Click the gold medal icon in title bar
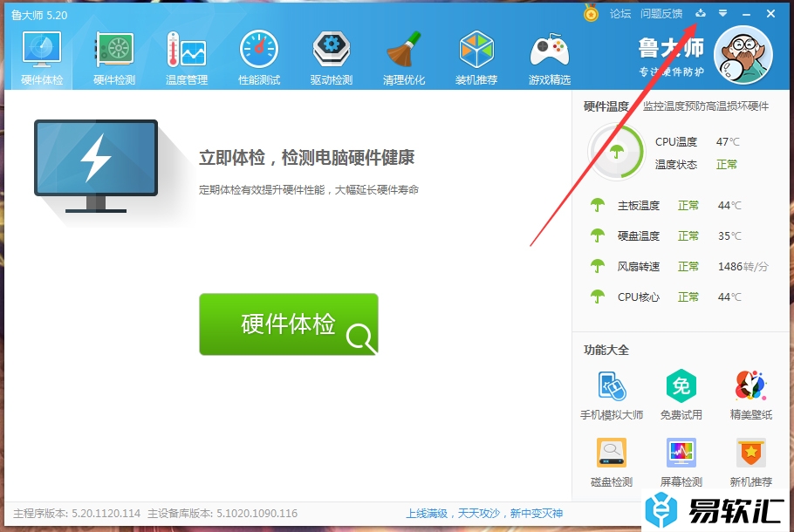Image resolution: width=794 pixels, height=532 pixels. point(591,14)
